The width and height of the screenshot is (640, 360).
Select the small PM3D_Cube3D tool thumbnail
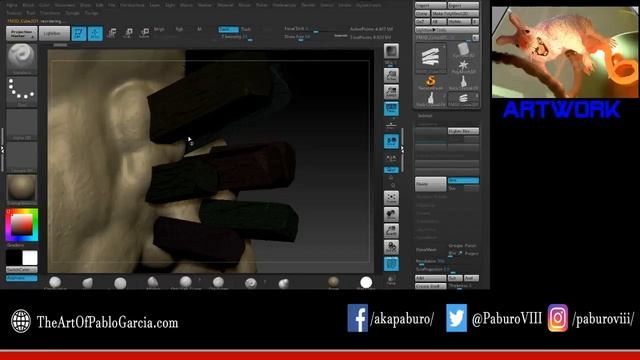(x=463, y=100)
